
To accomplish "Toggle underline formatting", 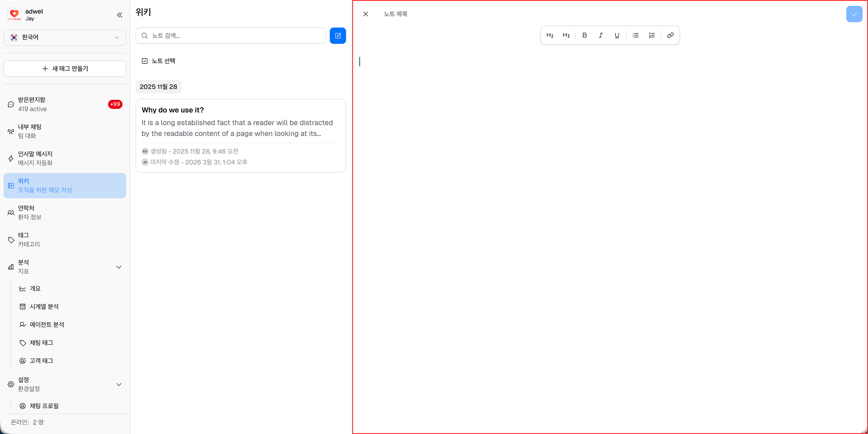I will coord(617,35).
